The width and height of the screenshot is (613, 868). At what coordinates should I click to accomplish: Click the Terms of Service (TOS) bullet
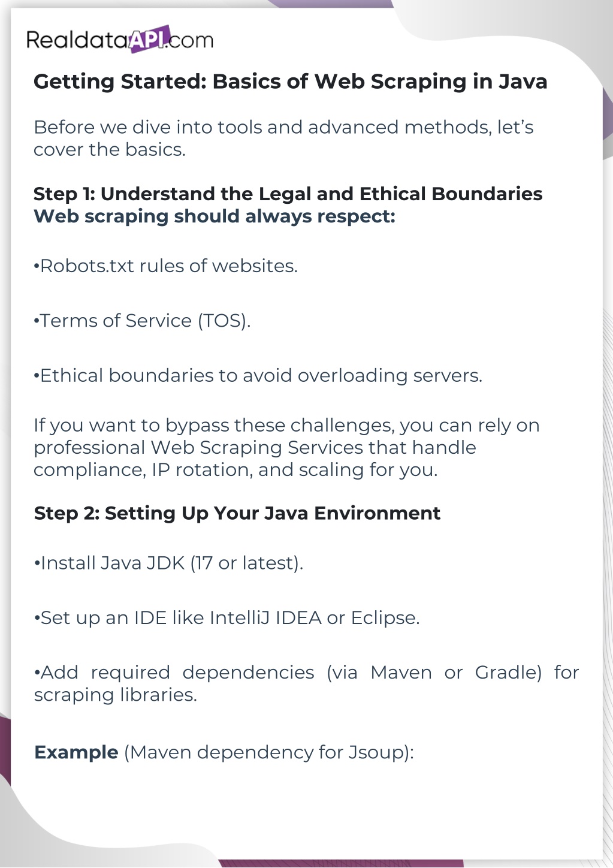tap(142, 321)
